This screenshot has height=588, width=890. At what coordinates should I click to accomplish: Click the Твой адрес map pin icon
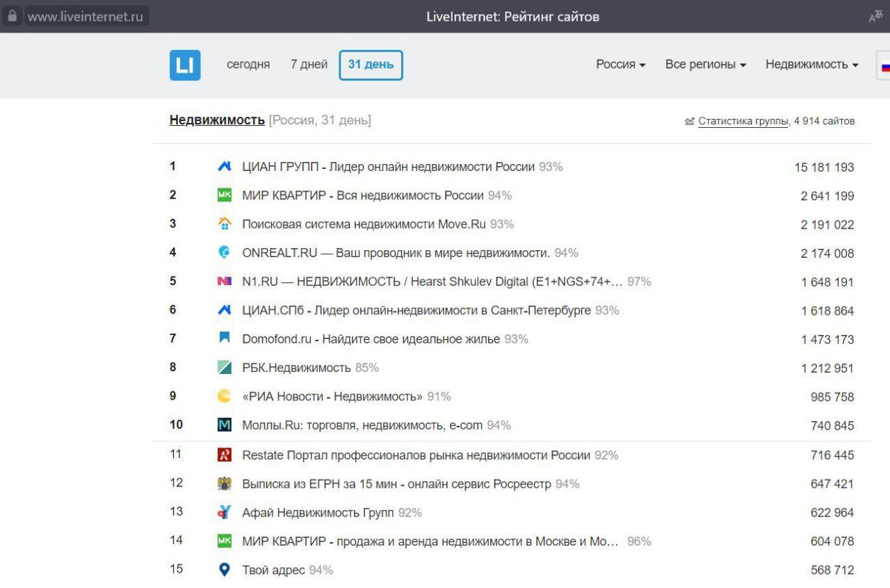pyautogui.click(x=224, y=570)
